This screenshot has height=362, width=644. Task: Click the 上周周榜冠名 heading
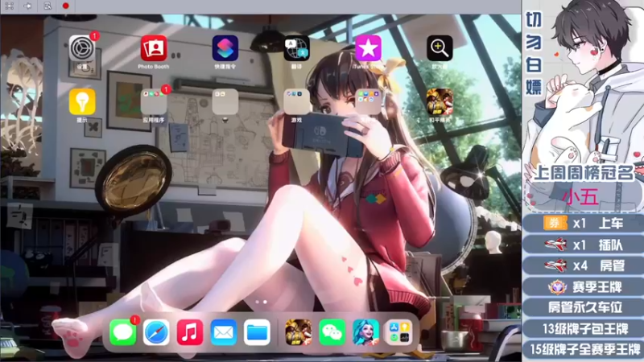point(584,173)
